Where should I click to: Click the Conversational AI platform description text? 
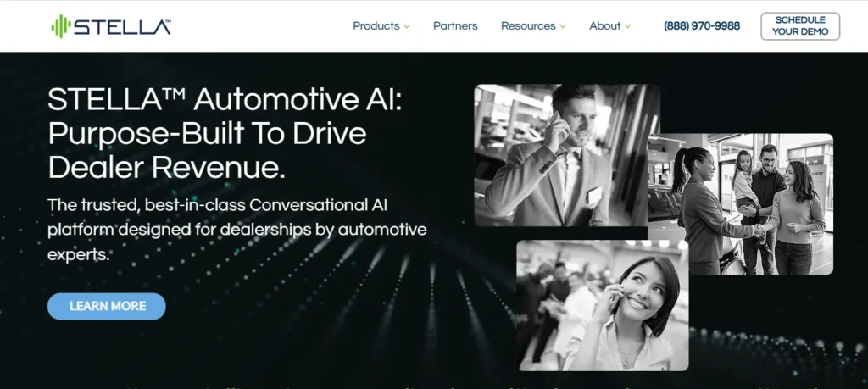coord(237,230)
